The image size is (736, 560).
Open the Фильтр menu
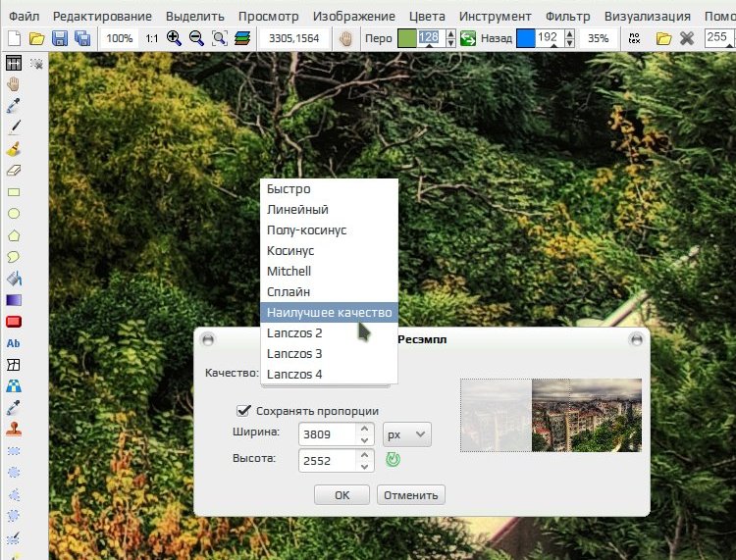(567, 16)
